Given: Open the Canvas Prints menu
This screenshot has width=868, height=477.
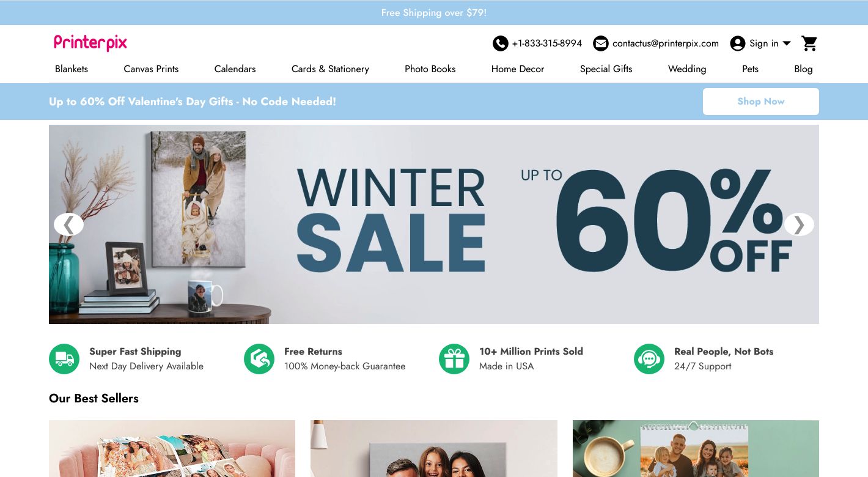Looking at the screenshot, I should [151, 69].
